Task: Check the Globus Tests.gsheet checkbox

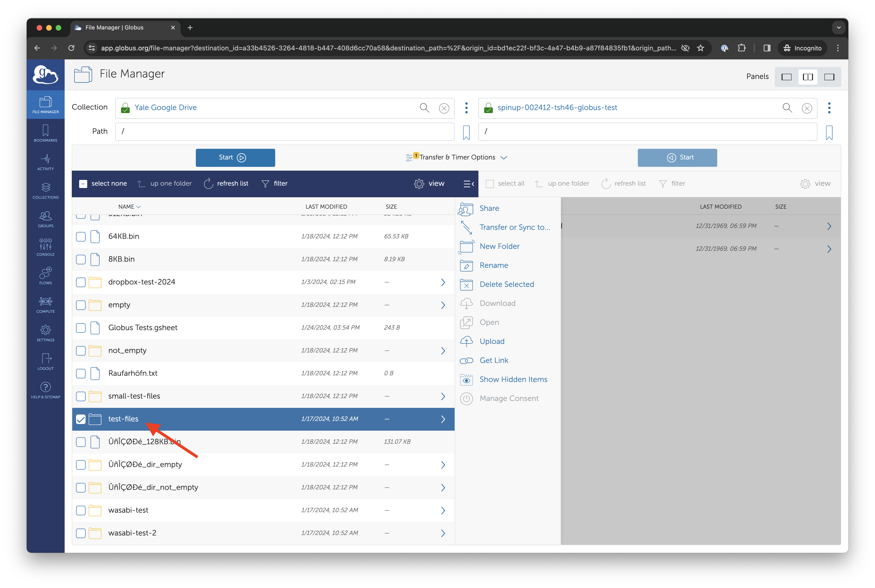Action: pos(81,328)
